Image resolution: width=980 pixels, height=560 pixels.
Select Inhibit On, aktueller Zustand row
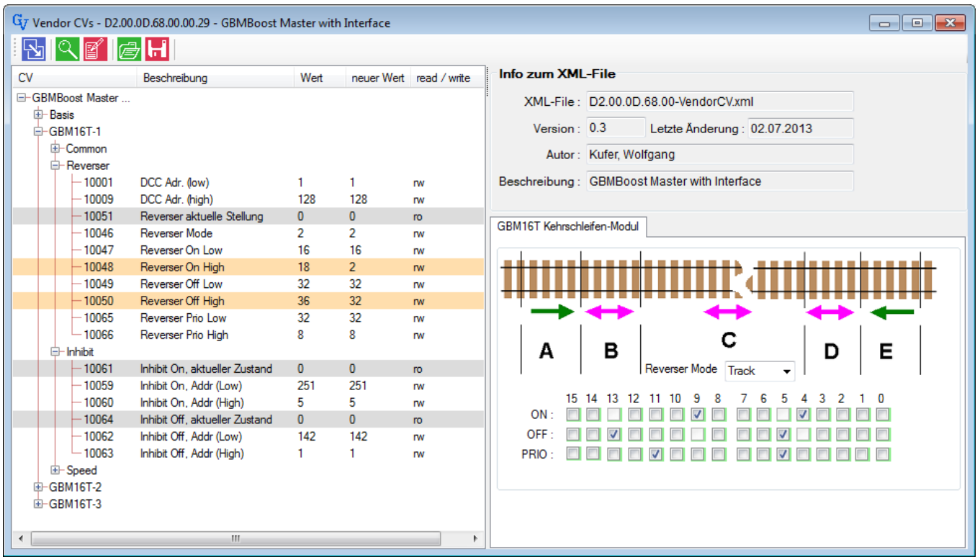tap(248, 369)
